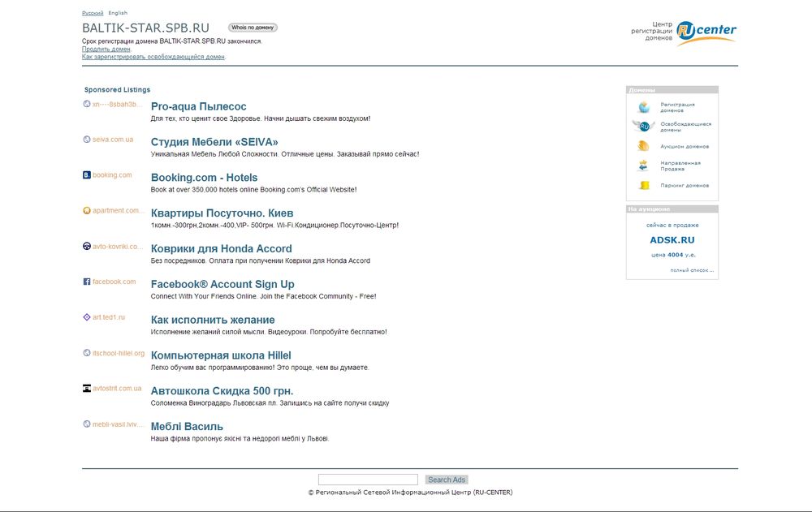Click the Search Ads button
The height and width of the screenshot is (512, 812).
pyautogui.click(x=447, y=480)
